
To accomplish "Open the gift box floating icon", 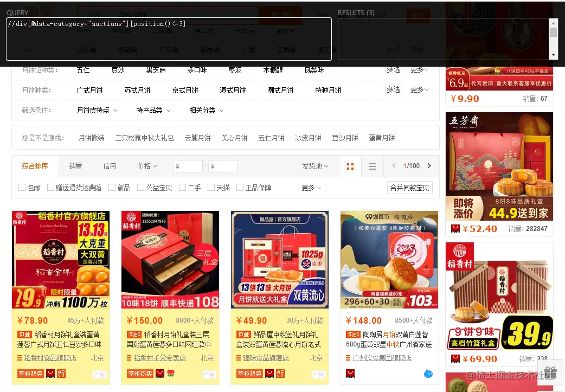I will point(550,373).
